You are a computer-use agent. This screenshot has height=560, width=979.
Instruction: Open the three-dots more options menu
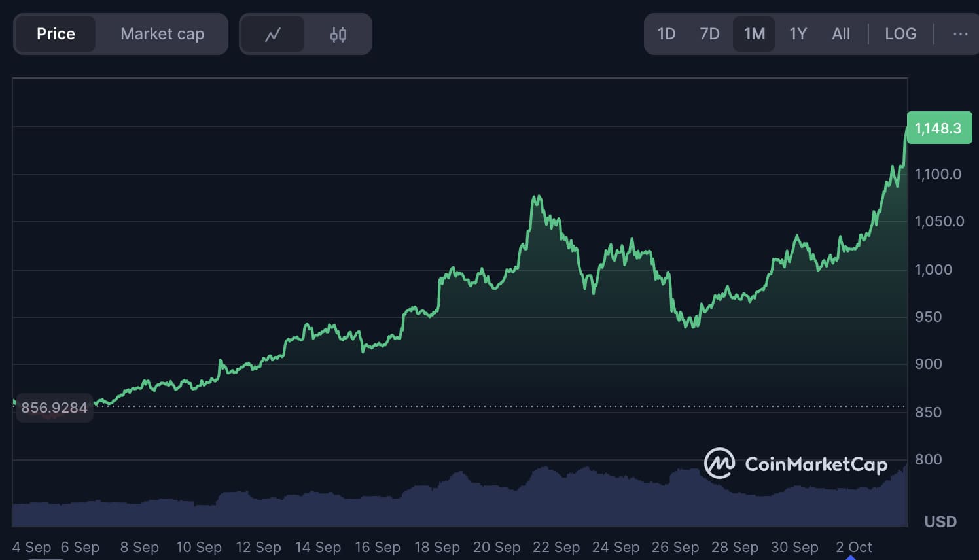[x=960, y=34]
